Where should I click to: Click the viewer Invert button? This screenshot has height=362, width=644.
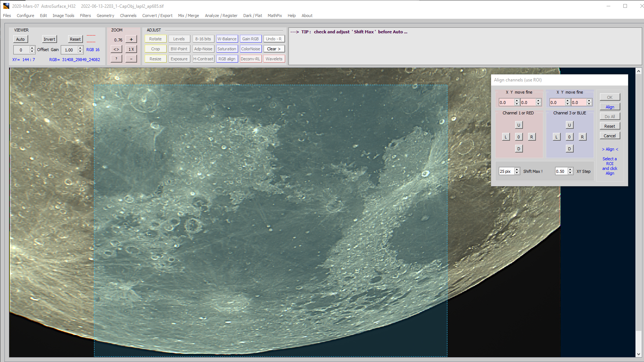(x=49, y=39)
